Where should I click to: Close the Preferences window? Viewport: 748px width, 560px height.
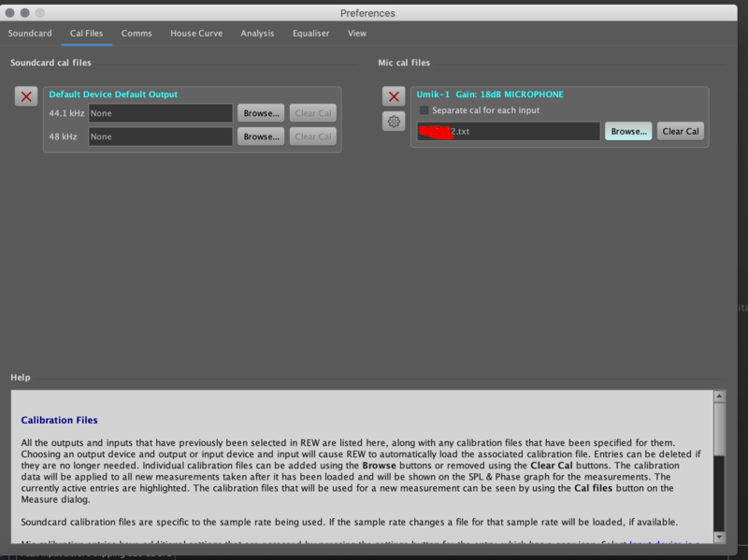coord(10,13)
